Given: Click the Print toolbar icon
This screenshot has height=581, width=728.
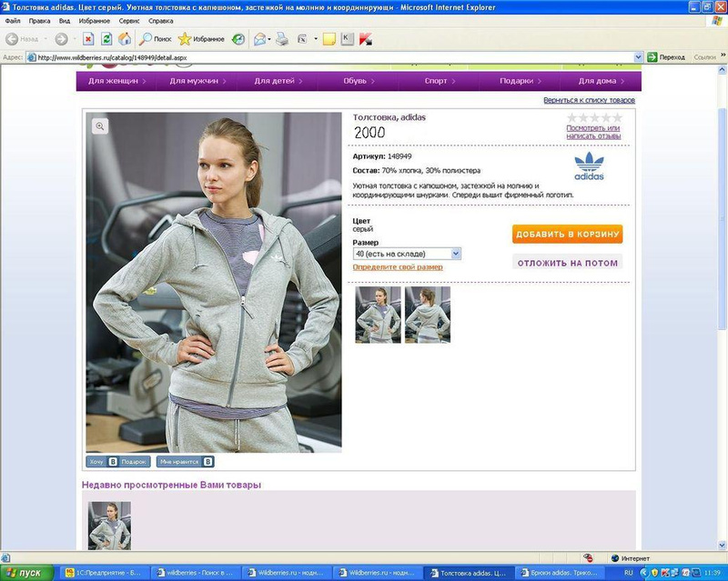Looking at the screenshot, I should (282, 39).
